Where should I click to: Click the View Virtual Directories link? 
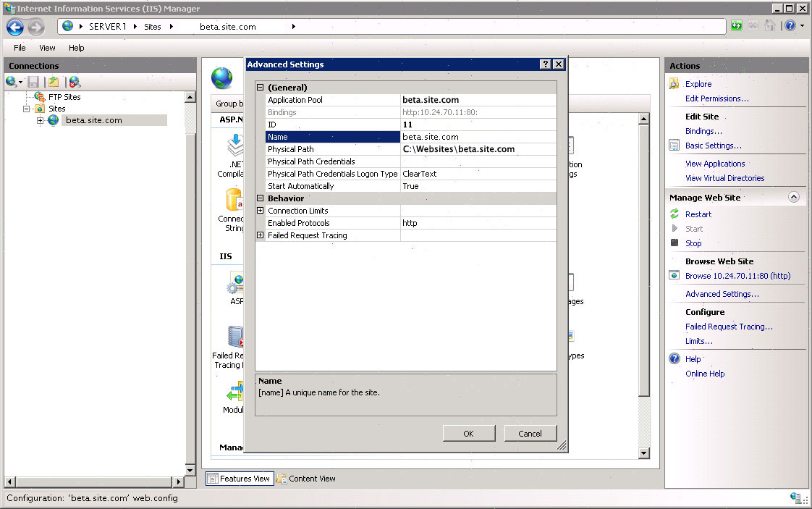[x=725, y=178]
